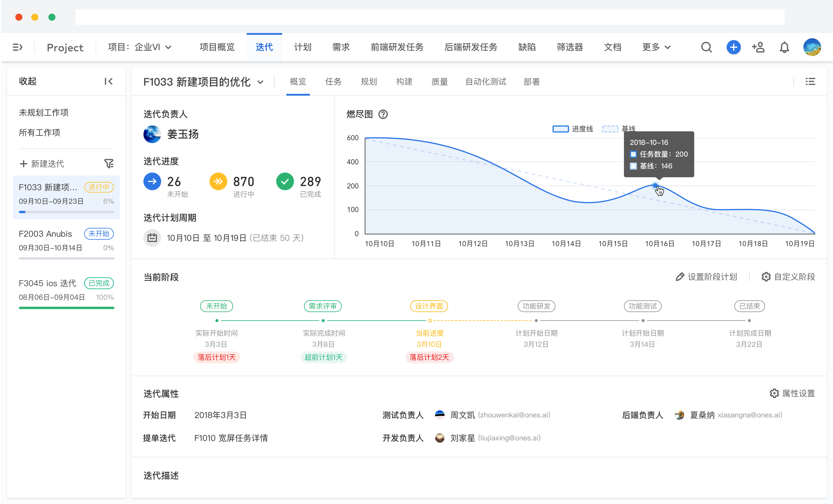Click the blue plus create button
Image resolution: width=833 pixels, height=504 pixels.
(x=733, y=47)
